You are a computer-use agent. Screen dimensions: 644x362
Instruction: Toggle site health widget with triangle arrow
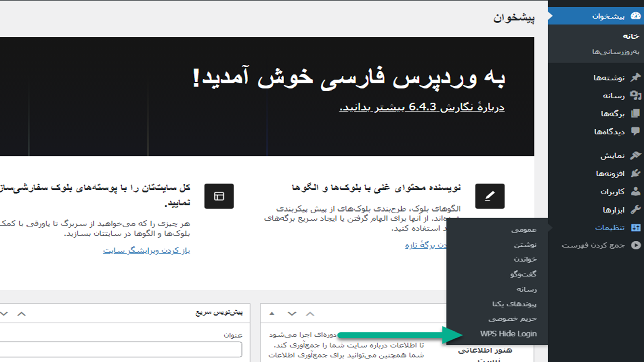coord(272,314)
